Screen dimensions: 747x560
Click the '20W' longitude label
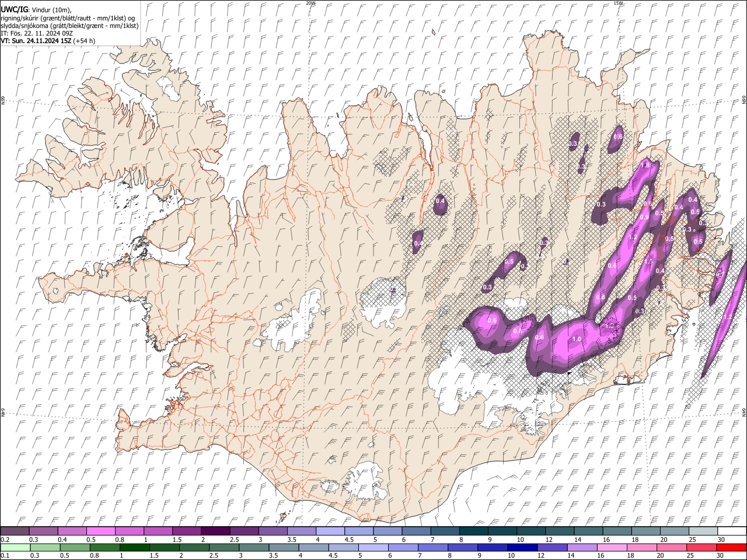310,3
